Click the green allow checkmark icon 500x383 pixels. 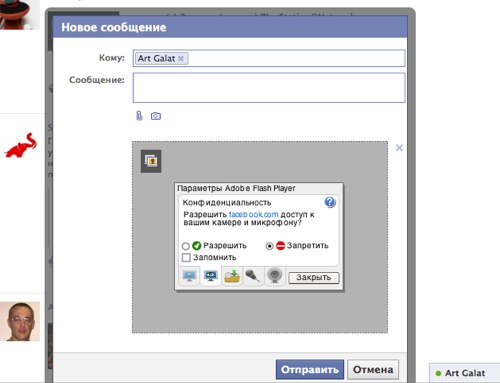point(197,246)
